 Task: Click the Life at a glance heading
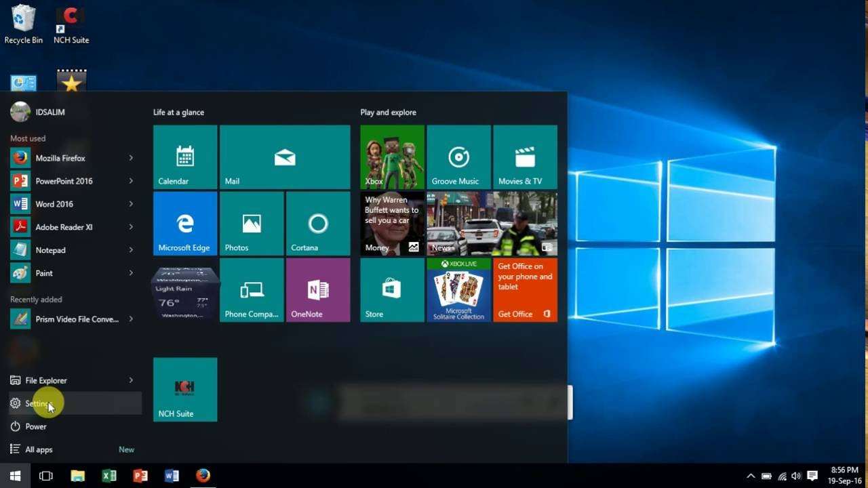point(178,113)
